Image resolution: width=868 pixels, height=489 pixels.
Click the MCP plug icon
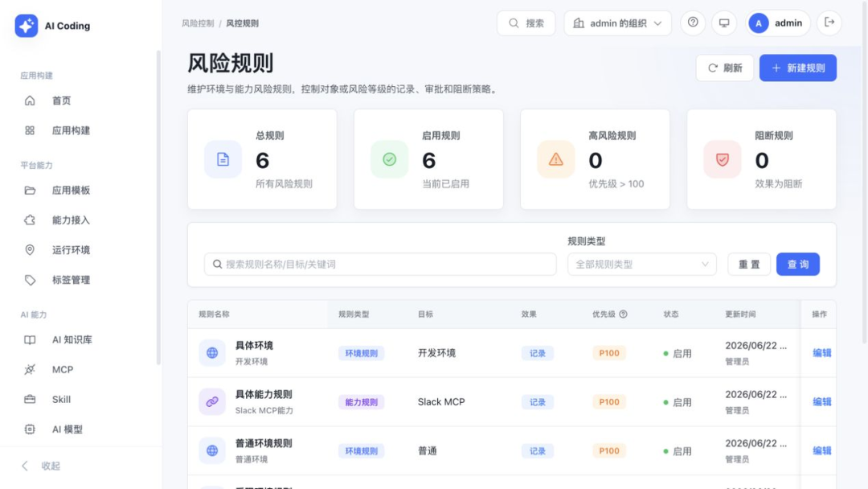coord(30,370)
